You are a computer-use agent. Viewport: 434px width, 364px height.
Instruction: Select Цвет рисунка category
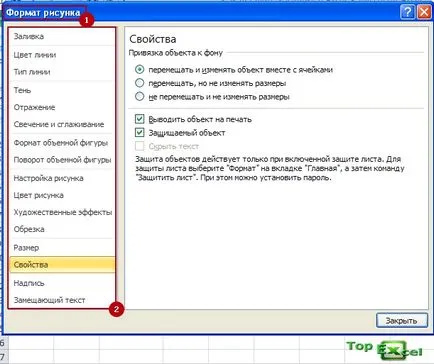(62, 195)
